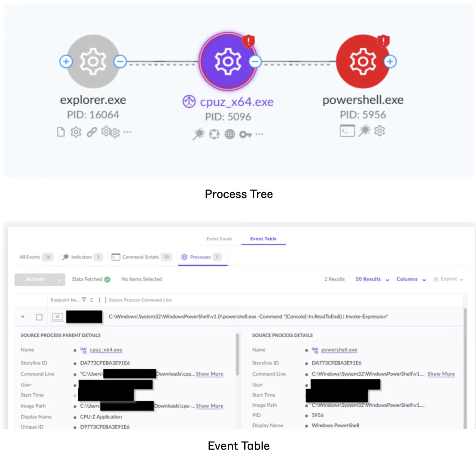The height and width of the screenshot is (453, 476).
Task: Click the event table right-side vertical scrollbar
Action: tap(465, 368)
